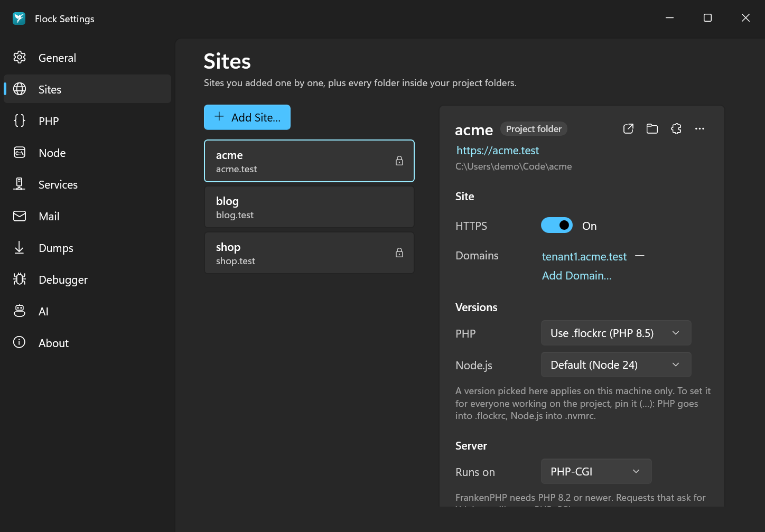Maximize the Flock Settings window

click(x=707, y=18)
